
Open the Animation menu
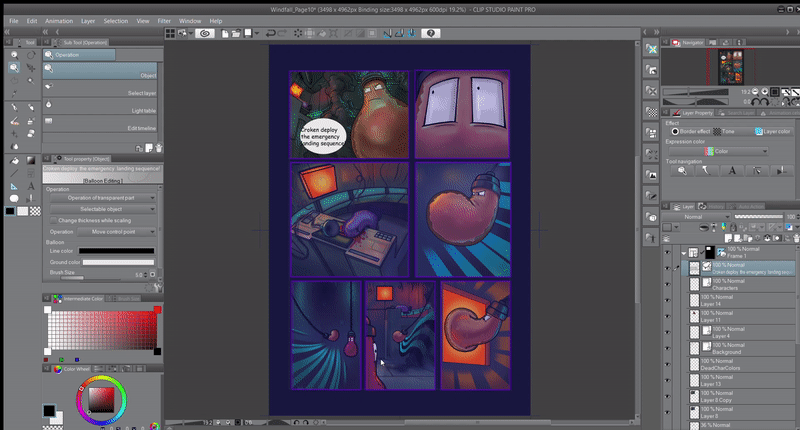[58, 20]
